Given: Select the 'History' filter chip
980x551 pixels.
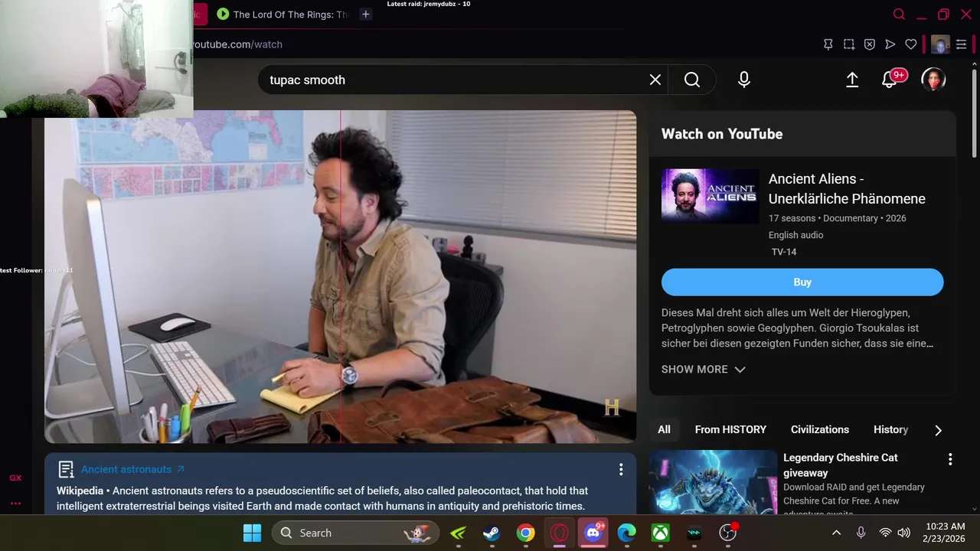Looking at the screenshot, I should click(x=891, y=429).
